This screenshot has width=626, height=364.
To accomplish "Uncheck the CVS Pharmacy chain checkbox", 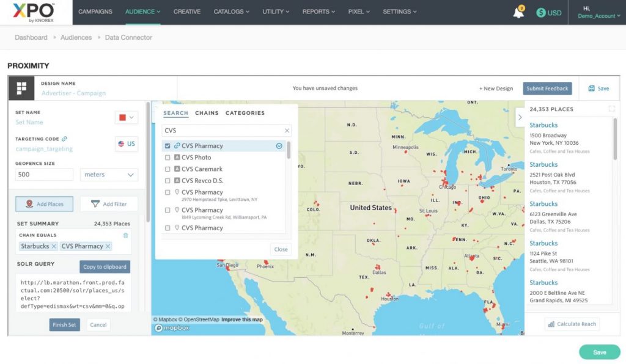I will pyautogui.click(x=168, y=146).
